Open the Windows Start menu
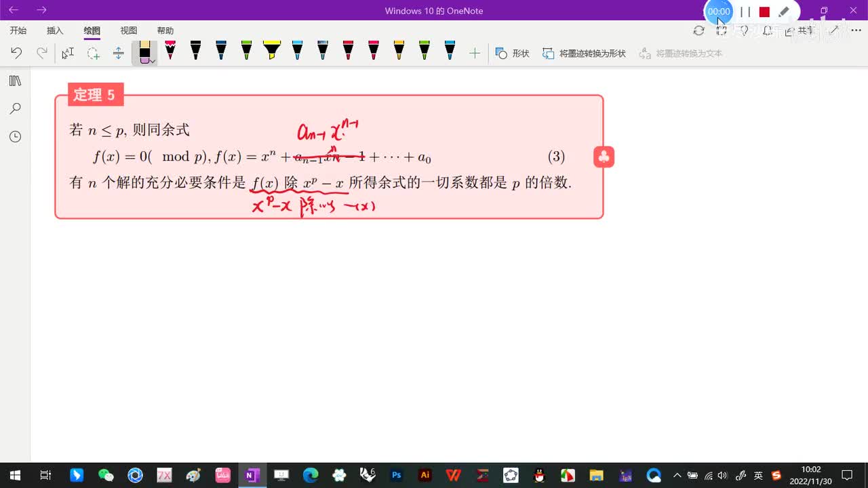Viewport: 868px width, 488px height. pos(15,475)
